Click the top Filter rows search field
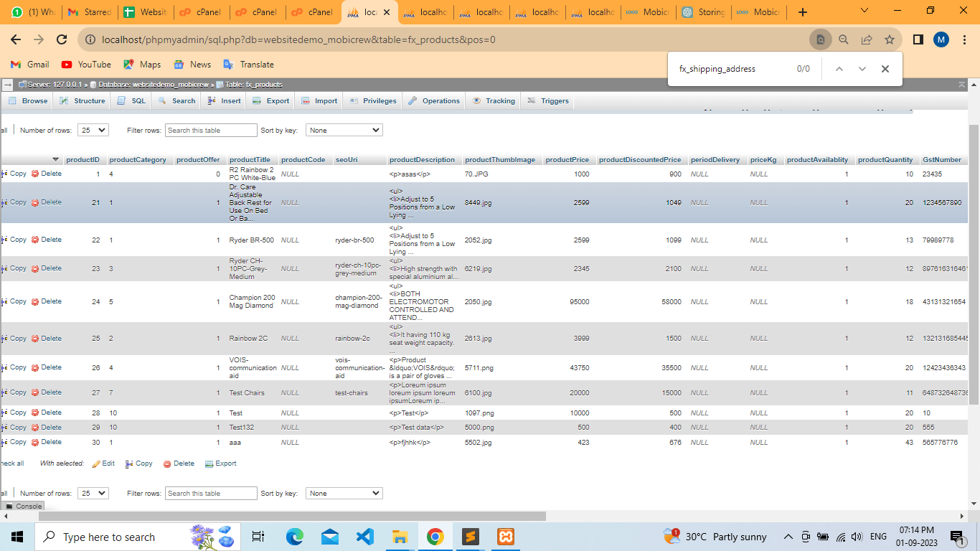980x551 pixels. (x=211, y=131)
